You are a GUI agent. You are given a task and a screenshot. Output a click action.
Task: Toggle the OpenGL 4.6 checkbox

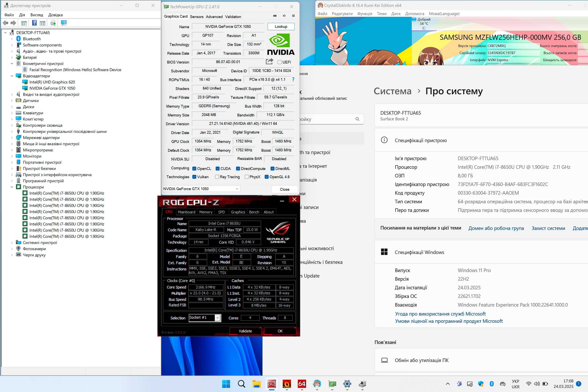(x=267, y=177)
